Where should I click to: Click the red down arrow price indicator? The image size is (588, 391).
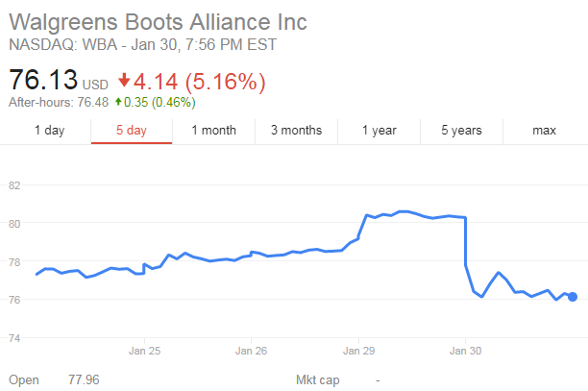(x=126, y=82)
